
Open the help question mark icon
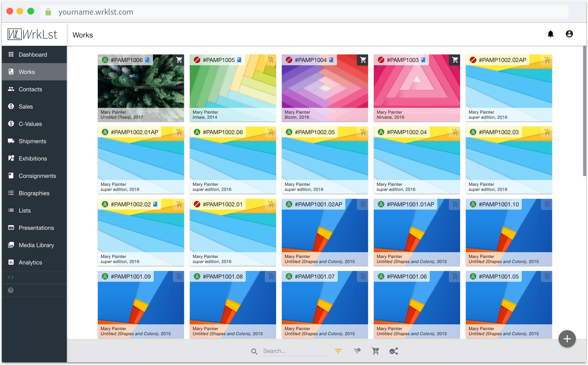[x=11, y=290]
